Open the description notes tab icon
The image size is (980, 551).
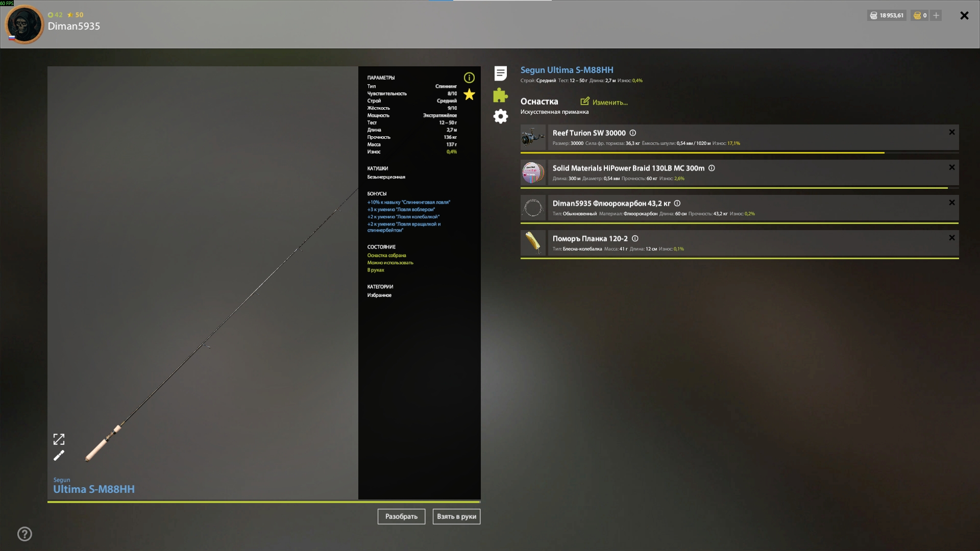click(501, 73)
